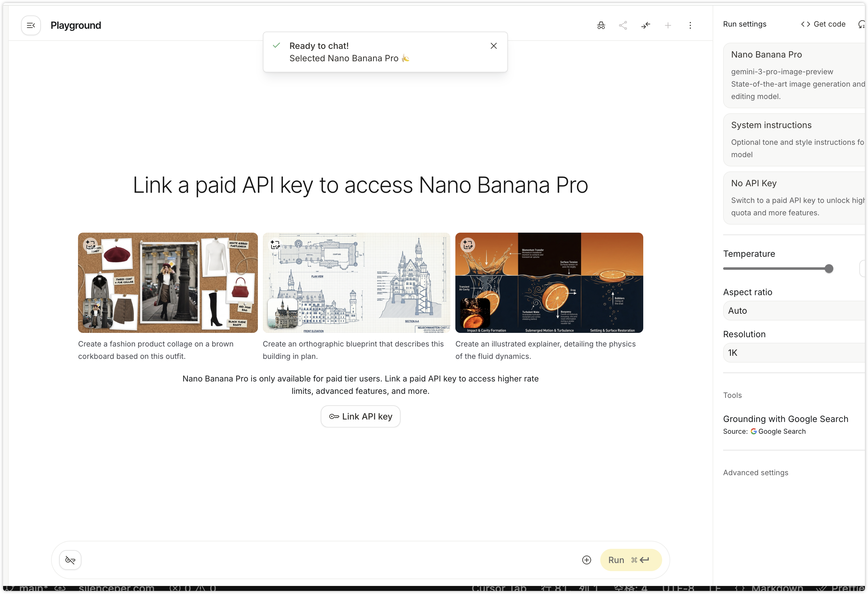Click the Get code button

(823, 24)
